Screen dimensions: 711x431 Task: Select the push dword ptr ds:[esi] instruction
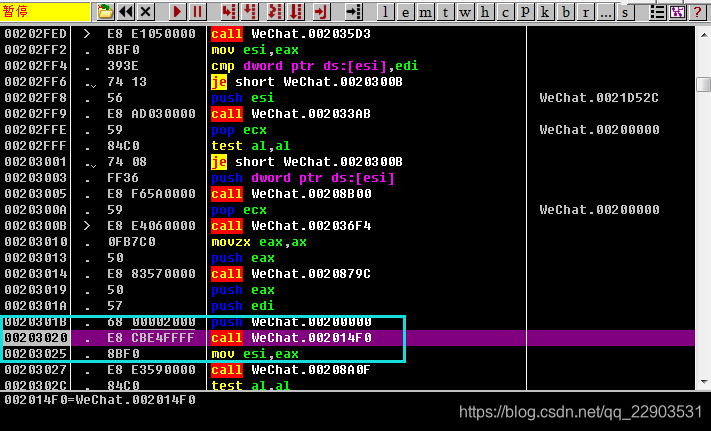[x=303, y=178]
